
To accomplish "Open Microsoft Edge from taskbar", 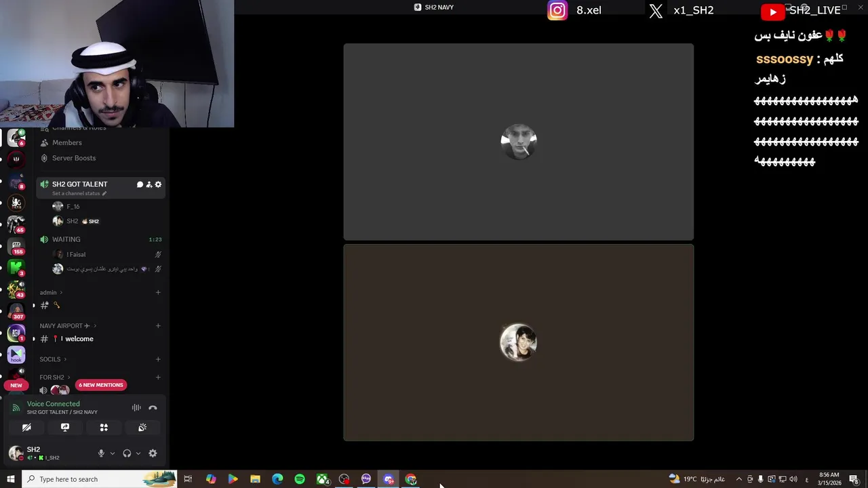I will [x=277, y=479].
